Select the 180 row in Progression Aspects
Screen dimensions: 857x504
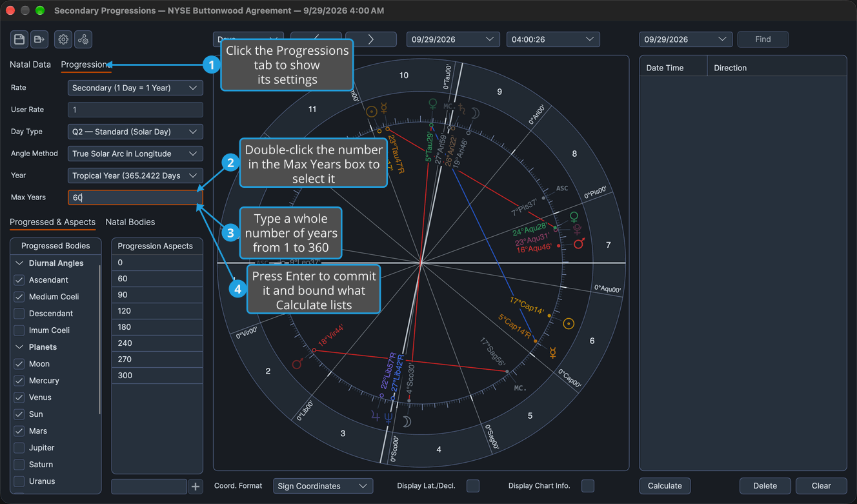click(157, 327)
